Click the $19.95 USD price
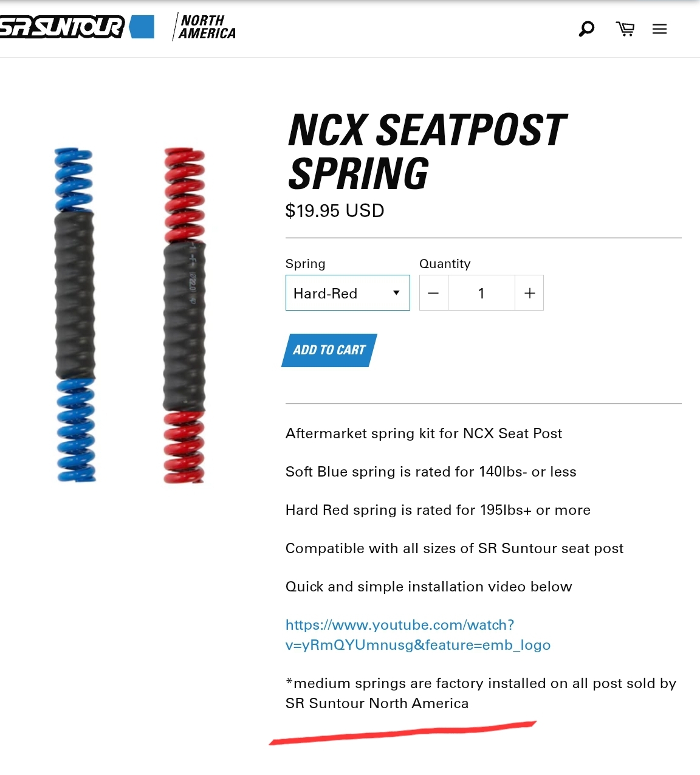The height and width of the screenshot is (775, 700). click(x=335, y=211)
